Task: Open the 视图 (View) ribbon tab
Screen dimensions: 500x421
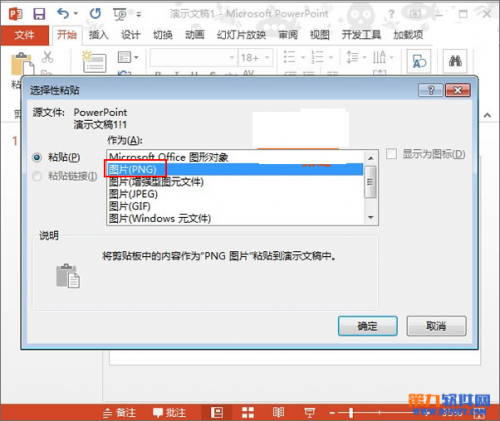Action: (320, 35)
